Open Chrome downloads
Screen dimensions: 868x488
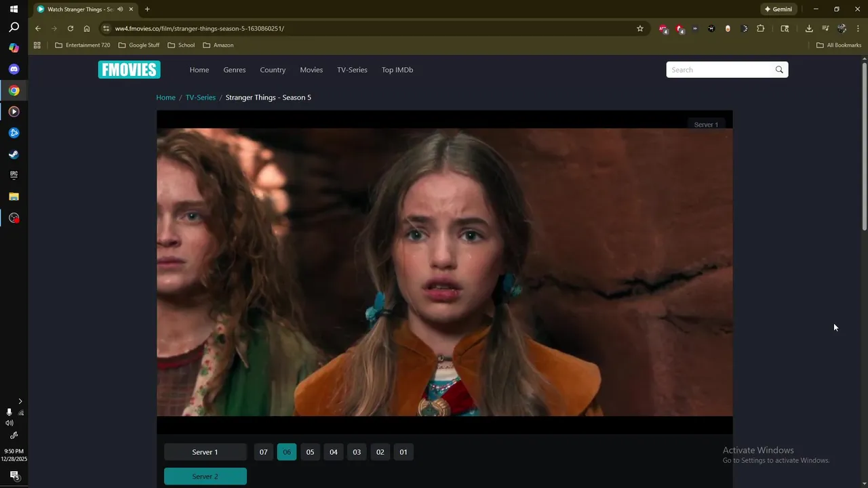coord(809,28)
